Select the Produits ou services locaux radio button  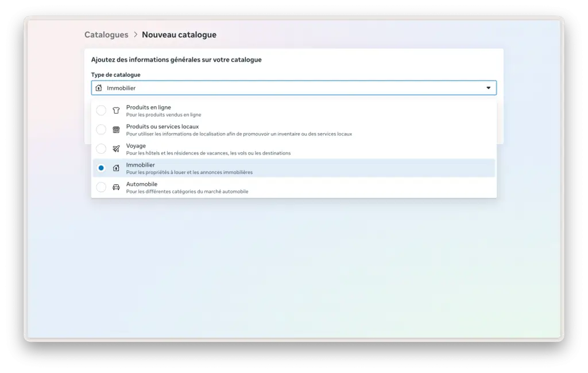pos(101,130)
